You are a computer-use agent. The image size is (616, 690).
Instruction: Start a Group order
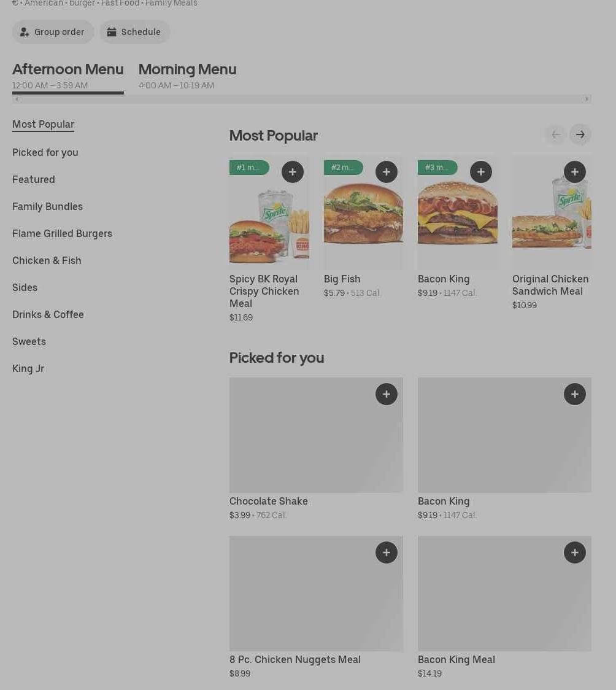click(53, 32)
